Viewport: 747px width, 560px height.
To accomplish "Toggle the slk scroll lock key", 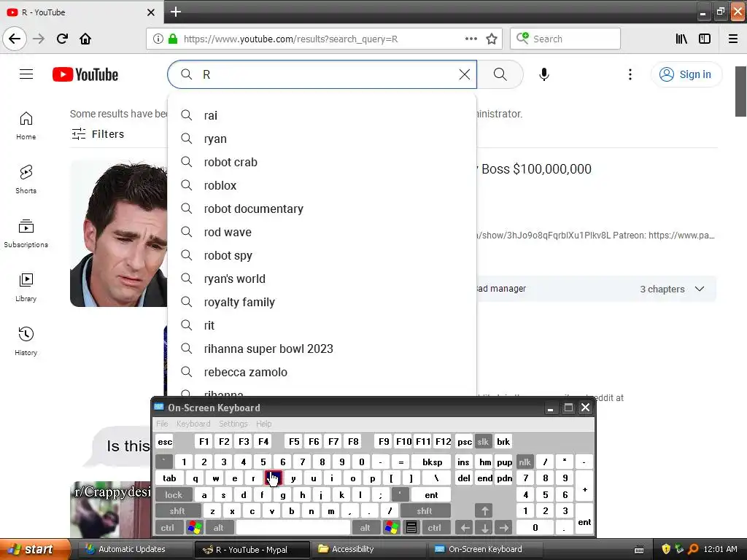I will point(483,441).
